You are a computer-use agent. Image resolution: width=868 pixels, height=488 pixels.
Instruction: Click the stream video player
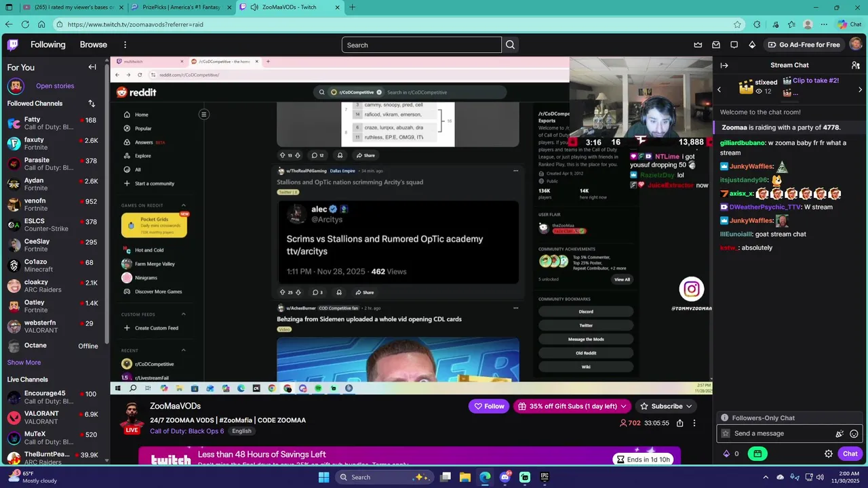(x=411, y=226)
